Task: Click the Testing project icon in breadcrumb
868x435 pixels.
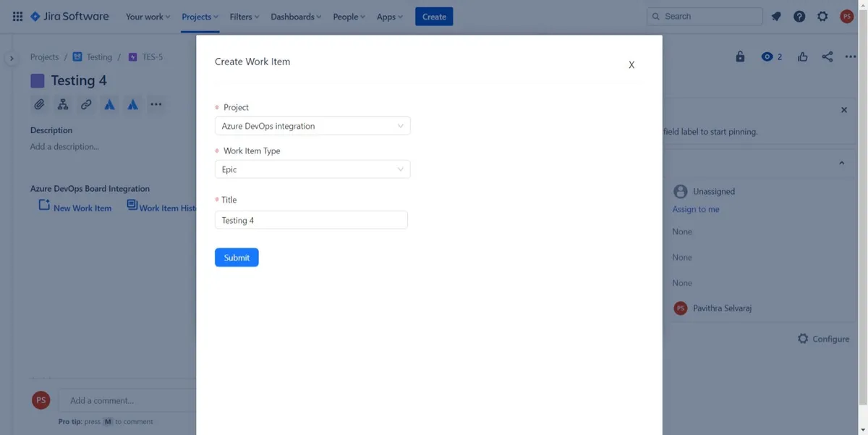Action: pos(77,56)
